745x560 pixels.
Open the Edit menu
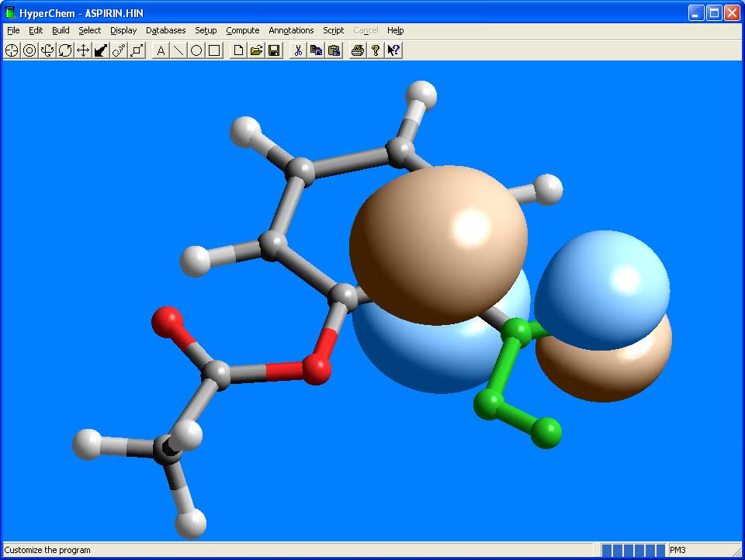(36, 30)
